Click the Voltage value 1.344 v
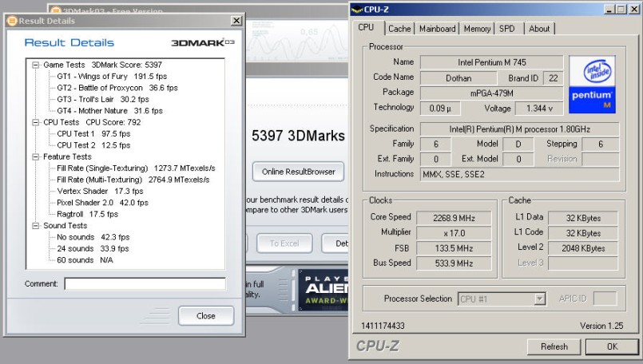 (x=539, y=109)
